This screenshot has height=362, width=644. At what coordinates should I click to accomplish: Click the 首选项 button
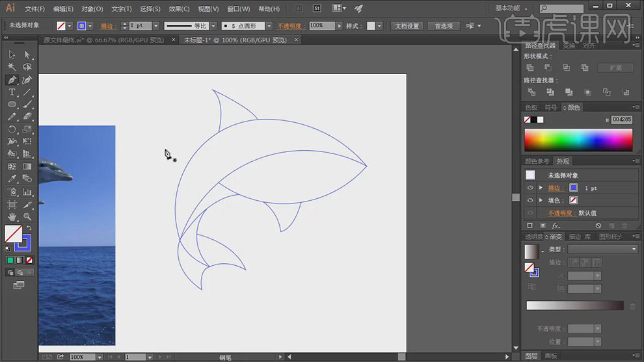click(x=444, y=26)
